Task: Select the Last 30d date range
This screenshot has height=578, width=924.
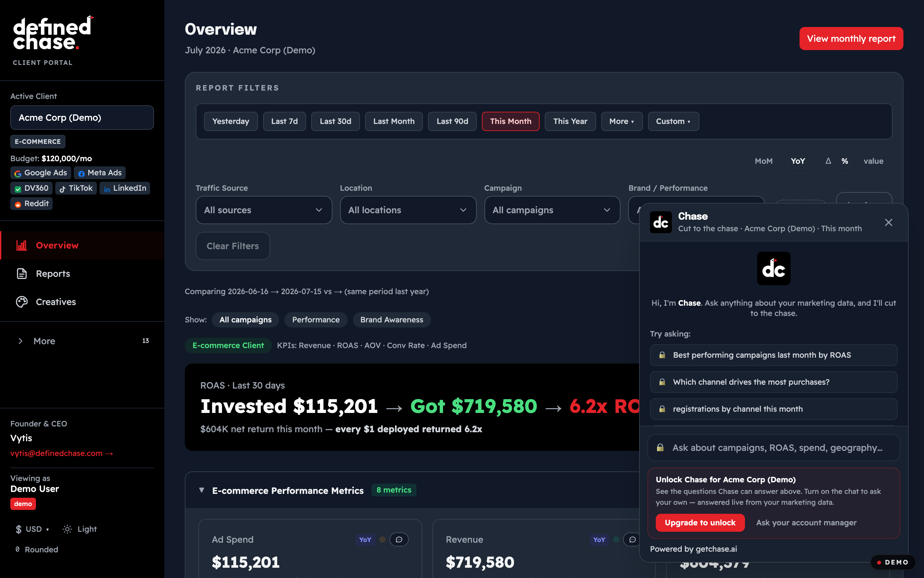Action: coord(335,121)
